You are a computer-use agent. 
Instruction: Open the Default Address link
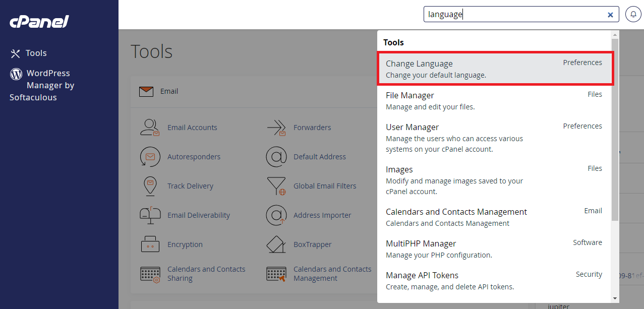tap(320, 157)
